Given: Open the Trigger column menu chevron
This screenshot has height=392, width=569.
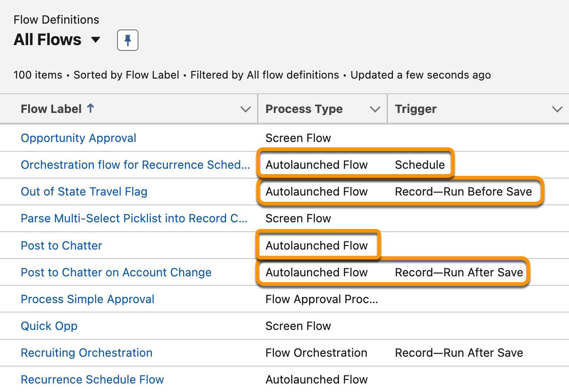Looking at the screenshot, I should (x=557, y=109).
